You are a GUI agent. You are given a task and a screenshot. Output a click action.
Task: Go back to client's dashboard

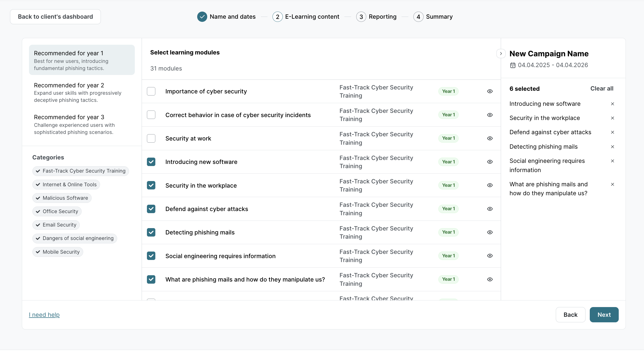coord(55,17)
